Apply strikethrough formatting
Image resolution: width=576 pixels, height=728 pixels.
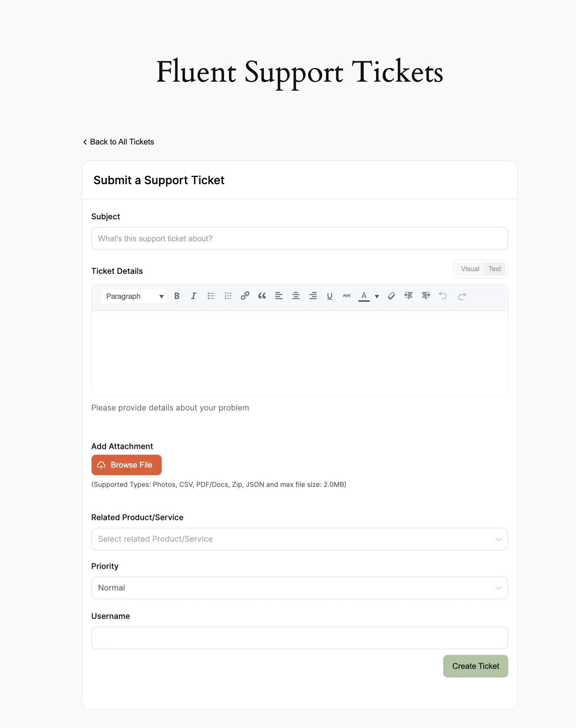(x=347, y=296)
